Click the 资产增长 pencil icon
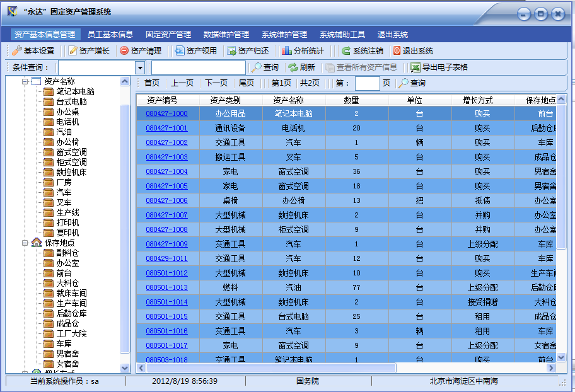 (x=73, y=50)
